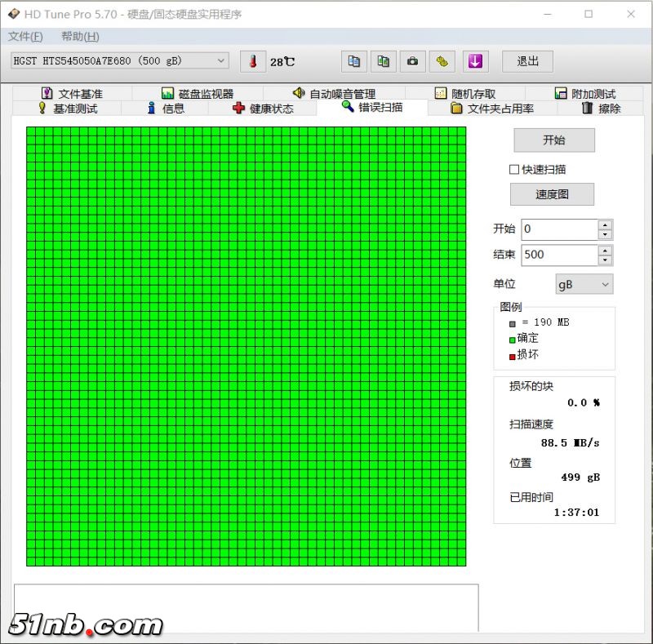Image resolution: width=653 pixels, height=644 pixels.
Task: Open the 文件(F) menu
Action: pos(24,37)
